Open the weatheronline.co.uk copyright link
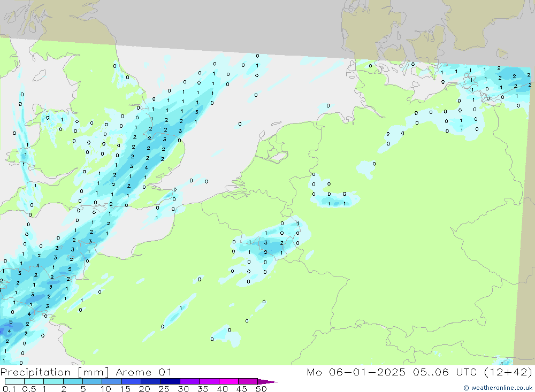Image resolution: width=535 pixels, height=392 pixels. (x=498, y=388)
